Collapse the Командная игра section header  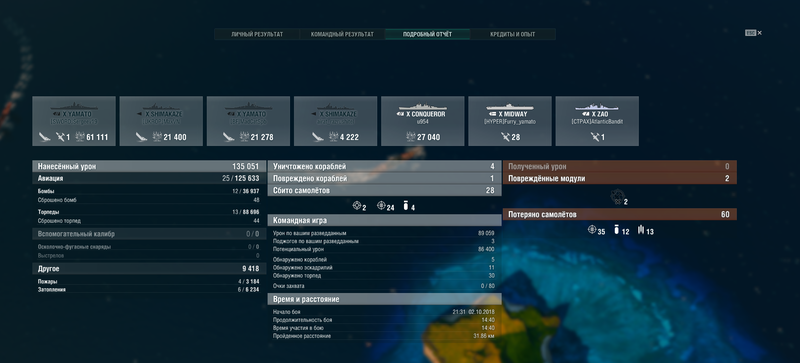coord(384,221)
